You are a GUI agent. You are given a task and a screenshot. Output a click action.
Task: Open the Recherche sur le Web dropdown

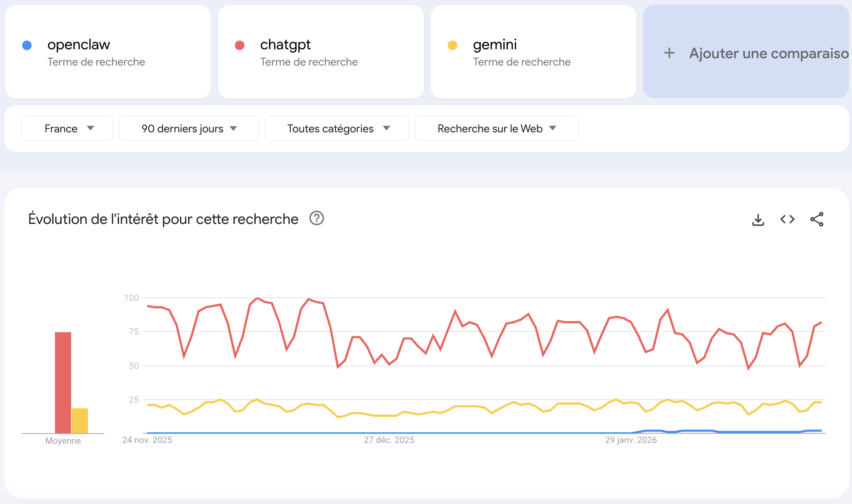click(496, 129)
